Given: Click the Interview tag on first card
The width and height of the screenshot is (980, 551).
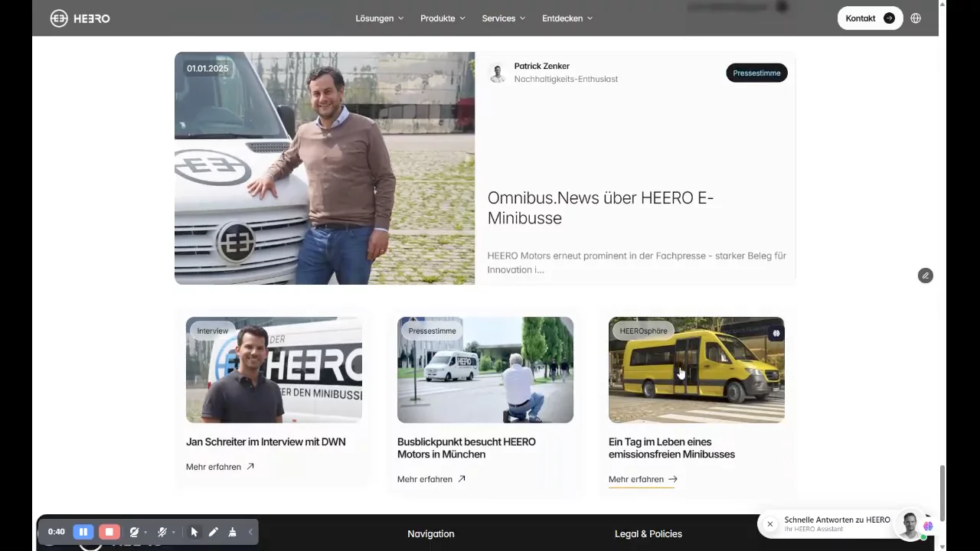Looking at the screenshot, I should [x=213, y=331].
